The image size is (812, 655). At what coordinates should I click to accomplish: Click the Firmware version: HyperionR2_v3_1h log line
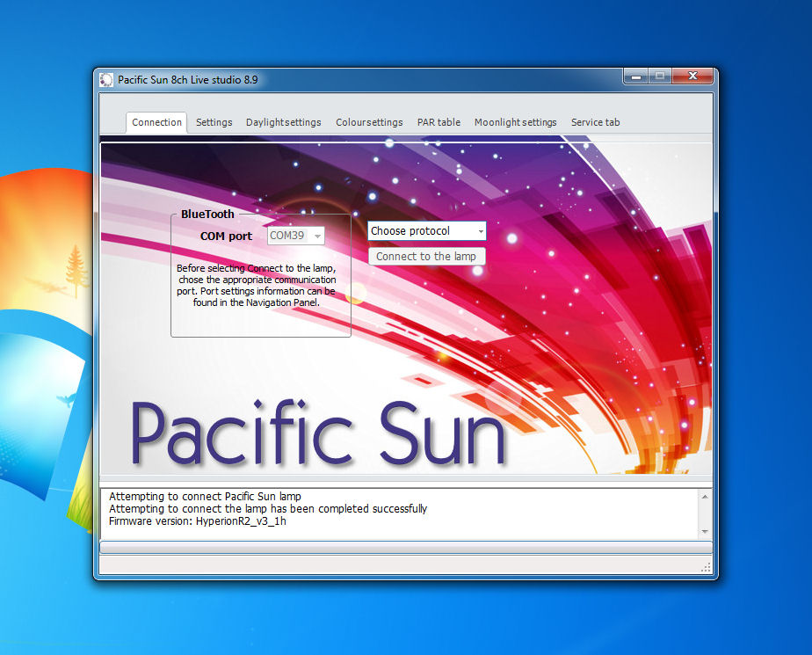(198, 521)
